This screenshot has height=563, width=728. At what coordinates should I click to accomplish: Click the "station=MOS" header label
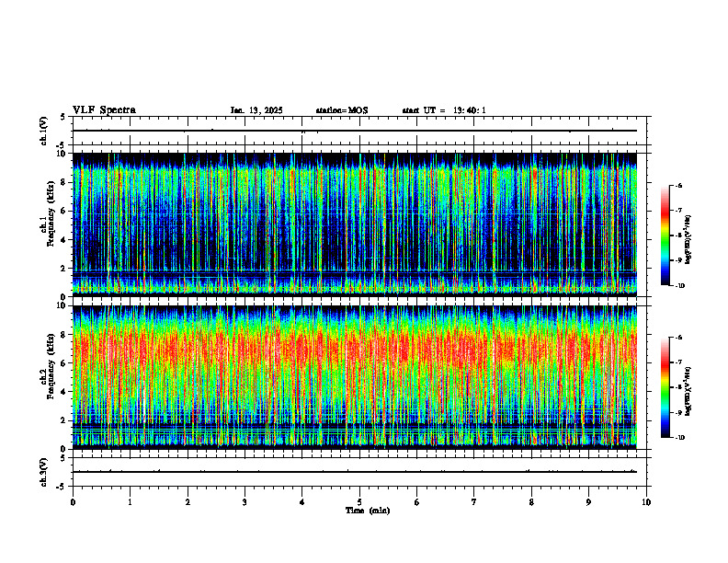point(342,110)
